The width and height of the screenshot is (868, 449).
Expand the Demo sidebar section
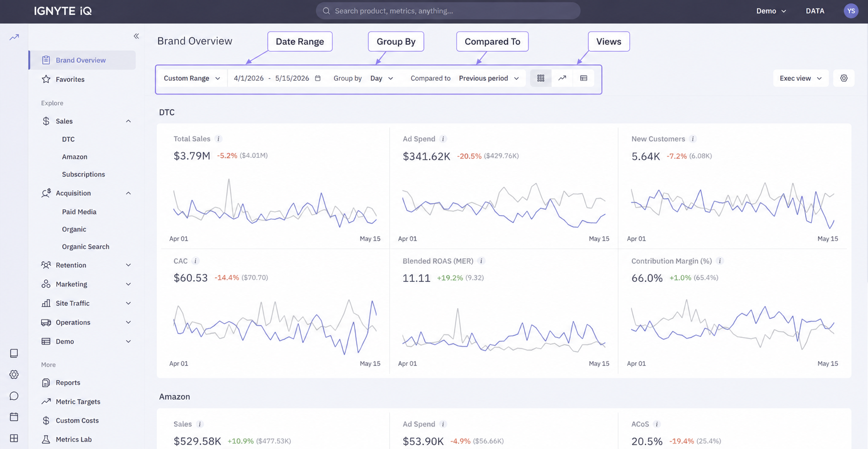click(87, 341)
